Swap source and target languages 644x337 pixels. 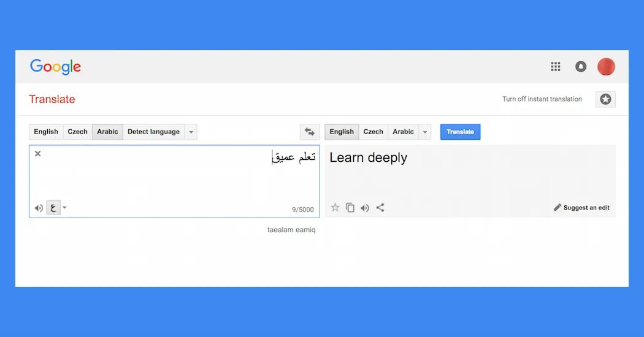pos(310,132)
